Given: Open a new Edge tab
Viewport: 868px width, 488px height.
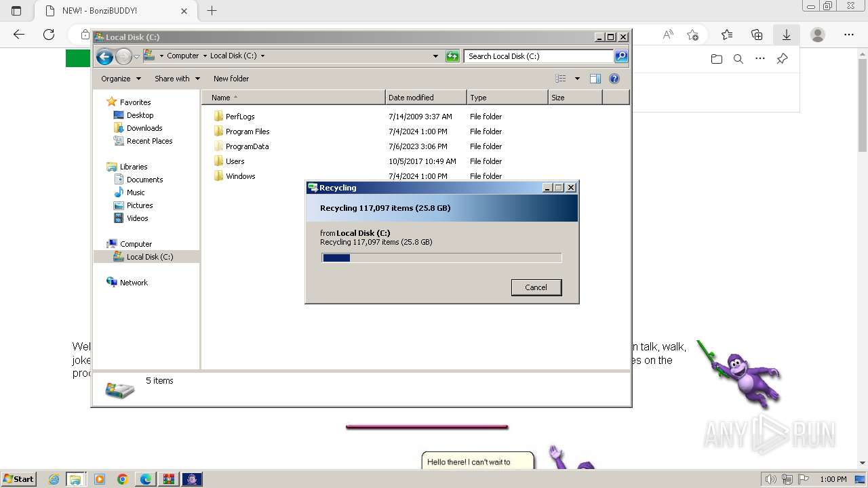Looking at the screenshot, I should [212, 11].
